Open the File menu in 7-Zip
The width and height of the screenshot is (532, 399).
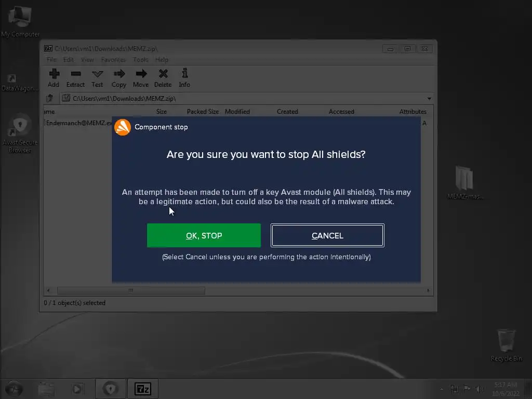(x=51, y=60)
